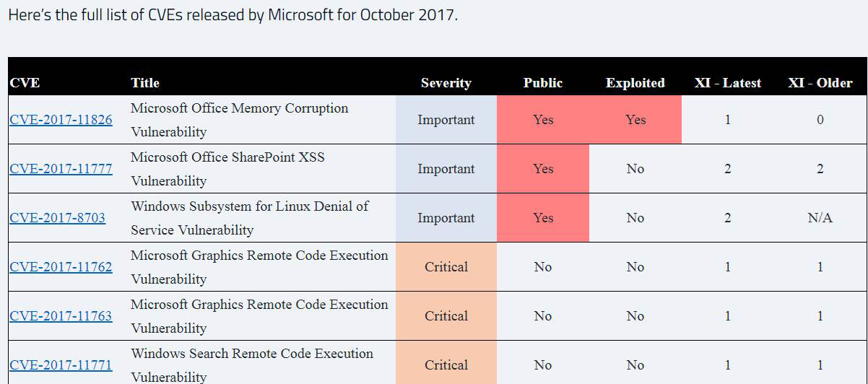Screen dimensions: 868x384
Task: Click the CVE-2017-11763 link
Action: pyautogui.click(x=61, y=316)
